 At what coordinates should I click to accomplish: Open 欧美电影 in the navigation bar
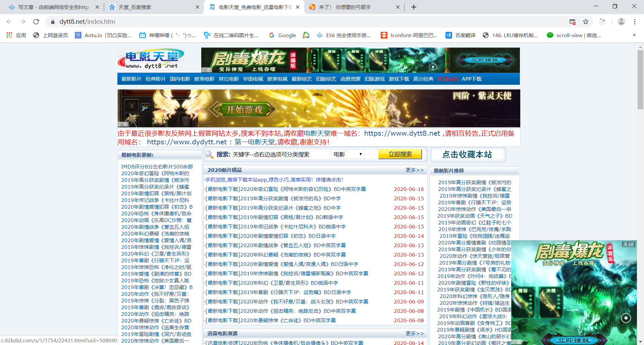(x=204, y=79)
